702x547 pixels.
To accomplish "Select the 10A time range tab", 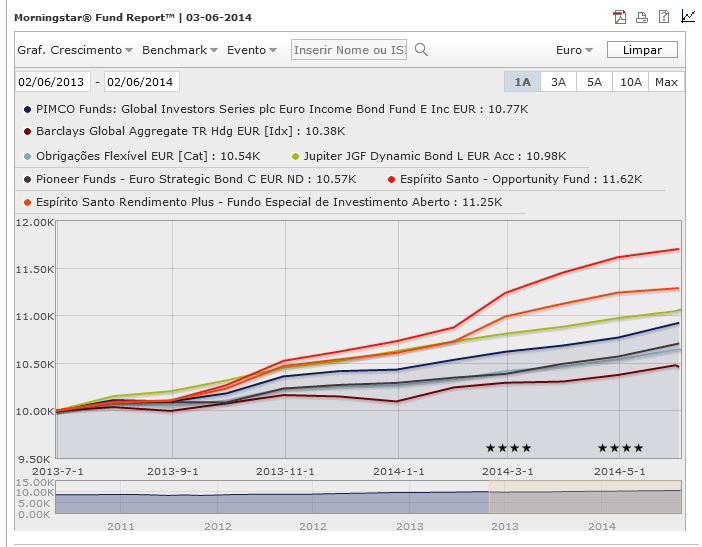I will tap(630, 82).
